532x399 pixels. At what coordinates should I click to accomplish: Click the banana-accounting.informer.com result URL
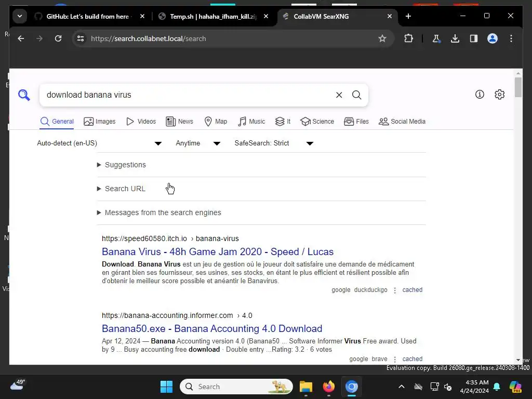pyautogui.click(x=177, y=315)
